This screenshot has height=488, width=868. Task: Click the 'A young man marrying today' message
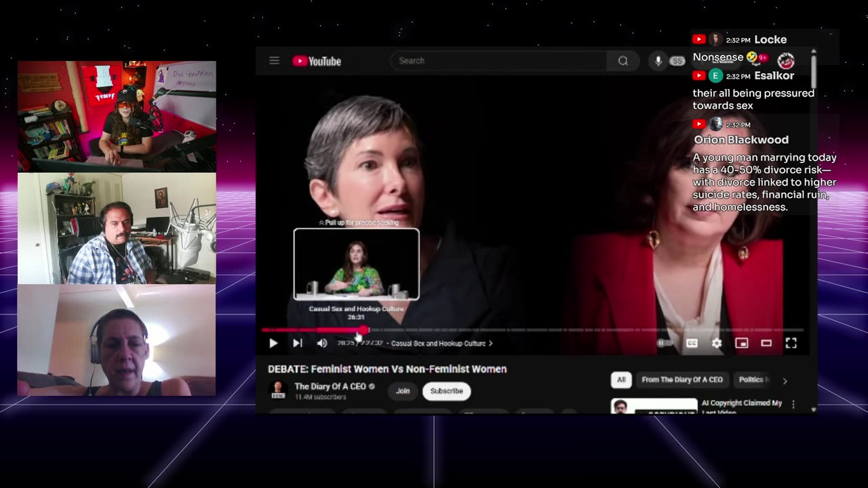click(764, 182)
